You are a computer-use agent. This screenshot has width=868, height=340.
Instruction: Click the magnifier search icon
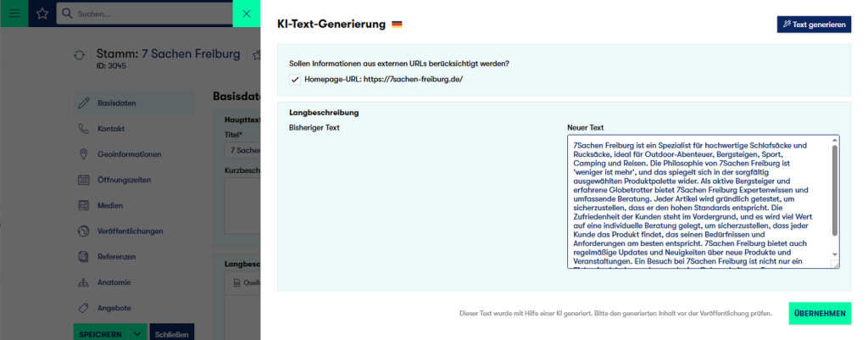(x=67, y=14)
